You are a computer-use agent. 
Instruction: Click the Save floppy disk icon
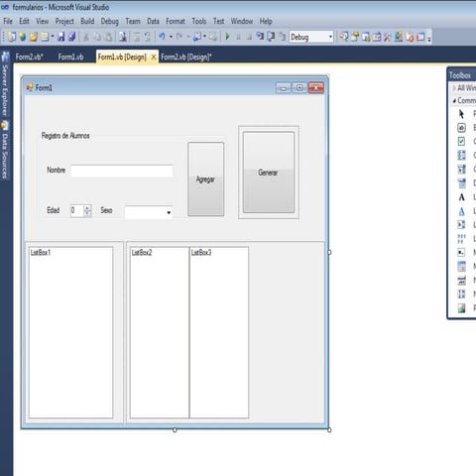click(x=61, y=37)
